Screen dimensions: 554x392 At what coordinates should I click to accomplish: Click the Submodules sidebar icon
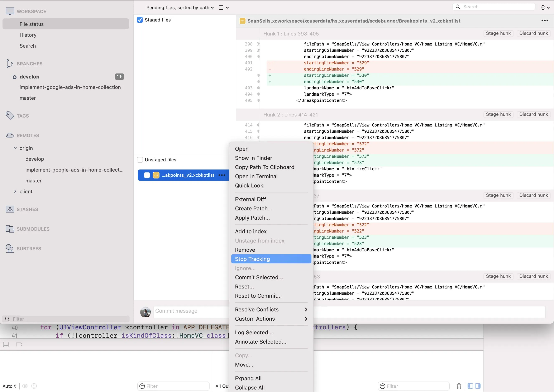pyautogui.click(x=10, y=229)
